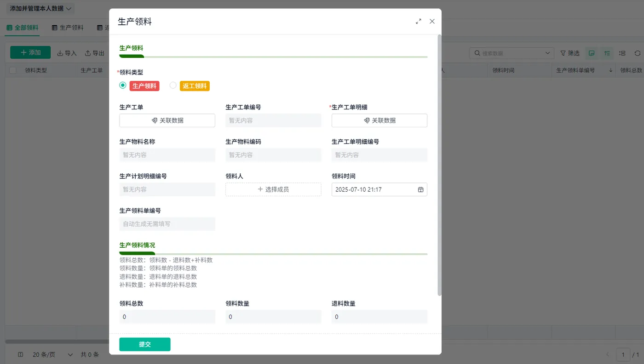Screen dimensions: 644x364
Task: Click the 选择成员 member field
Action: [x=273, y=189]
